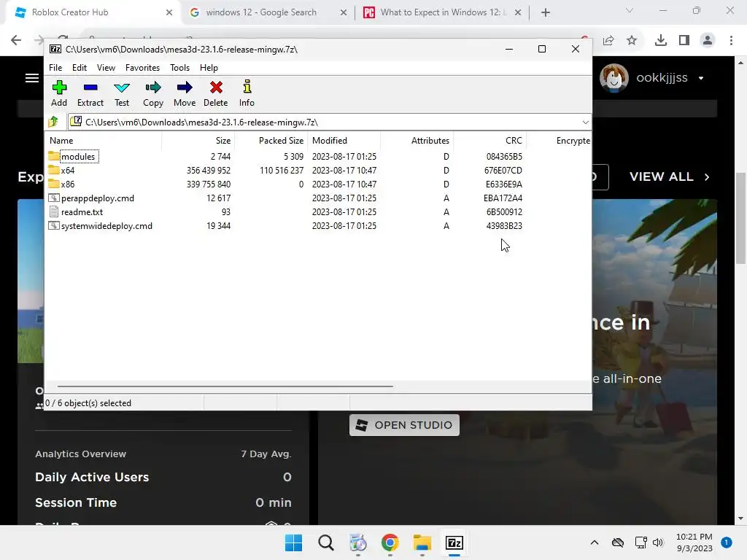Image resolution: width=747 pixels, height=560 pixels.
Task: Click the Chrome back button
Action: click(x=16, y=40)
